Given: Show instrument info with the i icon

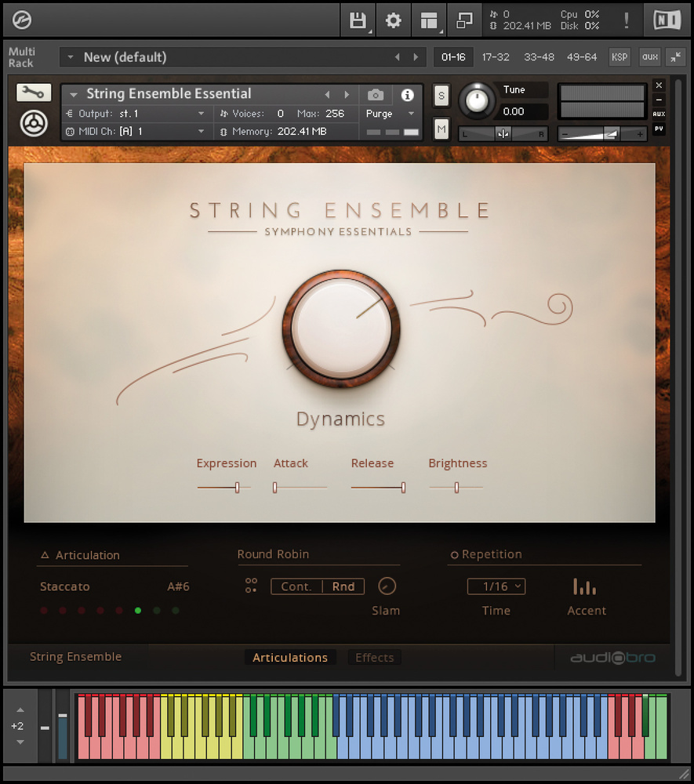Looking at the screenshot, I should pyautogui.click(x=407, y=95).
